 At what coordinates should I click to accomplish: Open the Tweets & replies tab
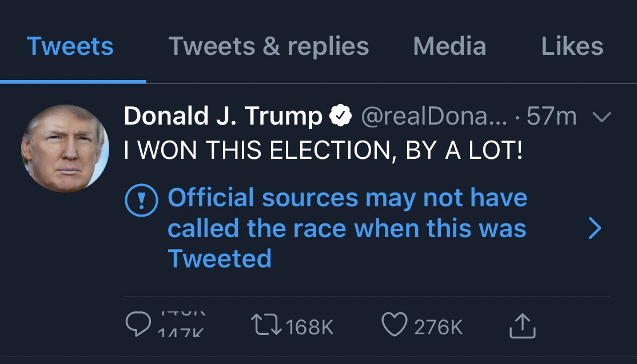[x=269, y=46]
